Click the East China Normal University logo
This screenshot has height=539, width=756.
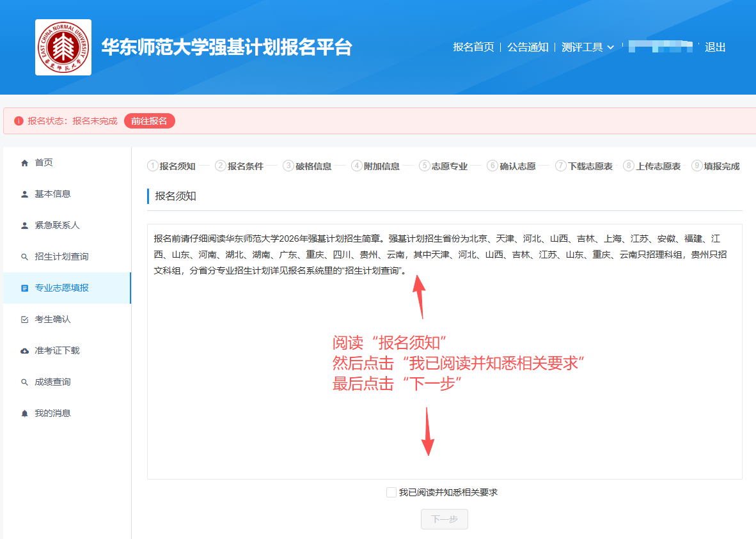tap(63, 47)
